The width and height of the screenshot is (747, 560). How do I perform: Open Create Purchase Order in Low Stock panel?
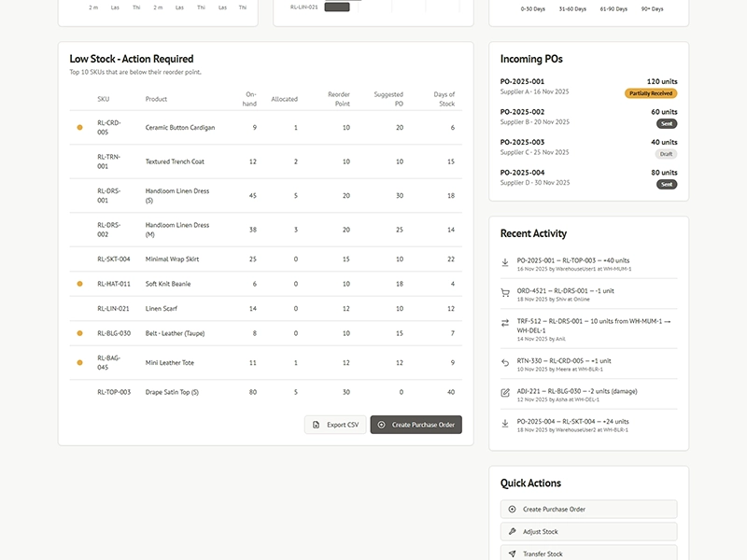(416, 425)
